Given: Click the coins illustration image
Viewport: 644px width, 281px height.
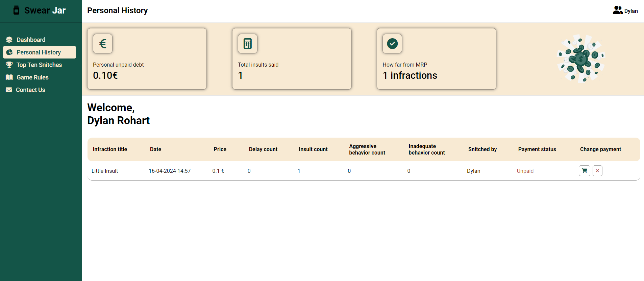Looking at the screenshot, I should coord(581,59).
